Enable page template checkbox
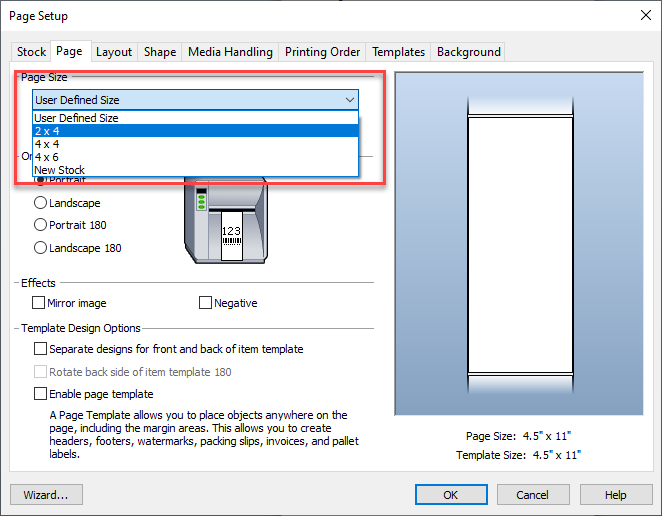This screenshot has width=662, height=516. click(40, 394)
